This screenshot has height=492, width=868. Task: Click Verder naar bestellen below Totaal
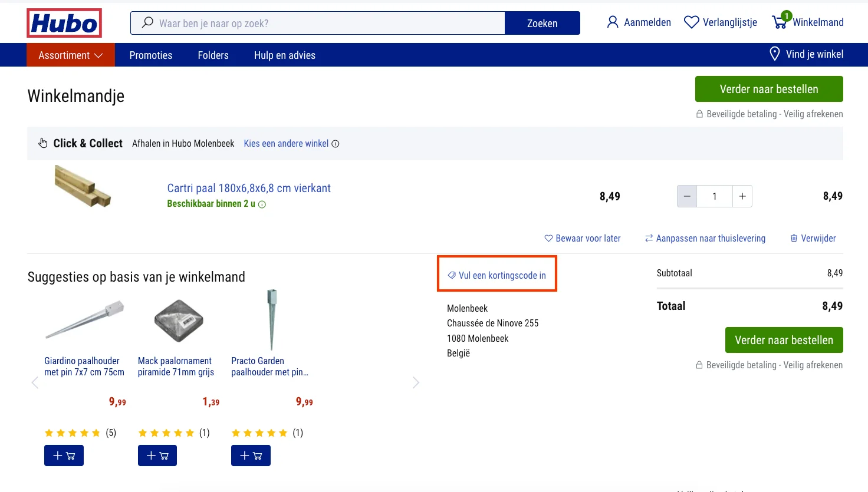[784, 340]
